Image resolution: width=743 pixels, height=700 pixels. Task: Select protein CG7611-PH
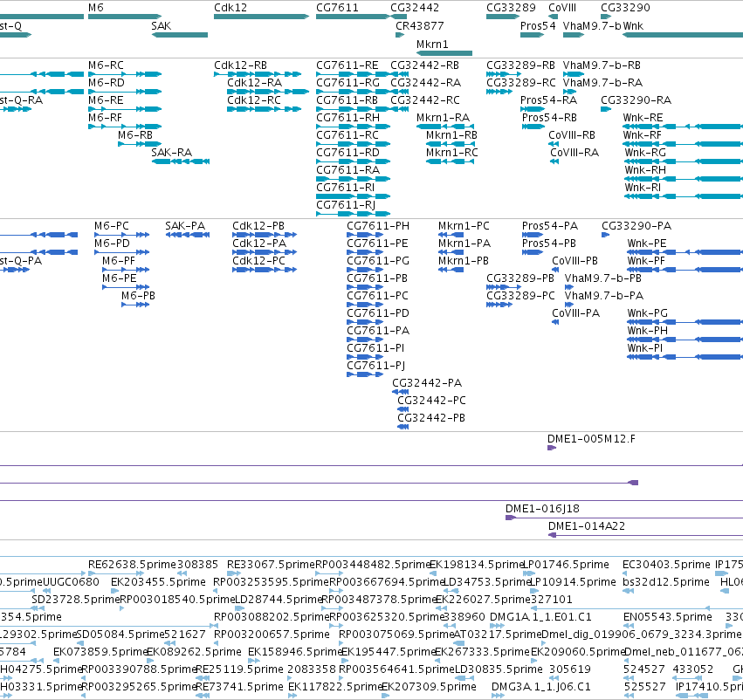pyautogui.click(x=365, y=235)
